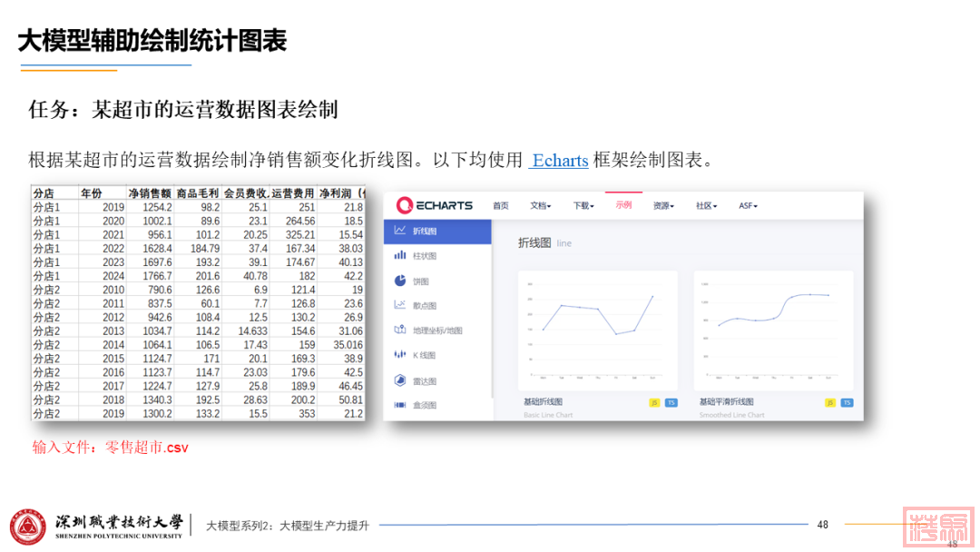The image size is (980, 552).
Task: Expand the 下载 dropdown menu
Action: point(583,206)
